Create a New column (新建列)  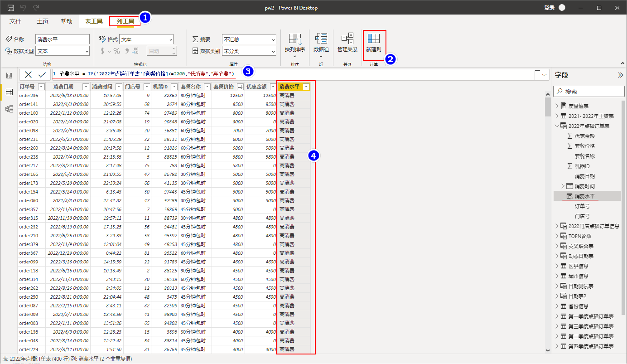374,43
